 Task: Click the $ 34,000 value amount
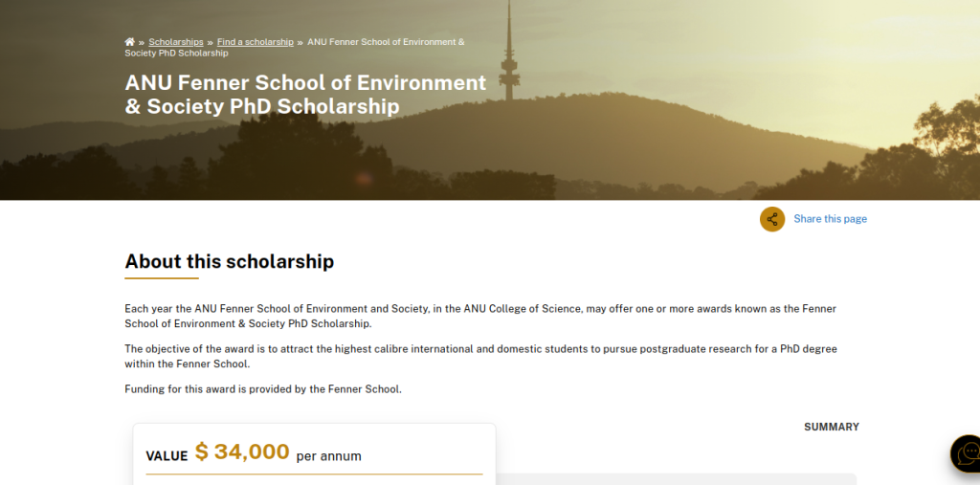tap(242, 452)
